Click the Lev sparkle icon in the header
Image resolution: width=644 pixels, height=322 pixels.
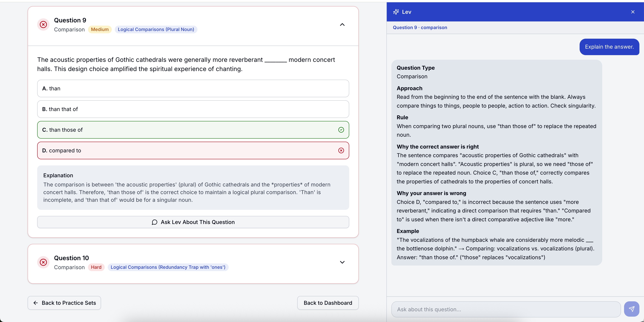(x=396, y=12)
